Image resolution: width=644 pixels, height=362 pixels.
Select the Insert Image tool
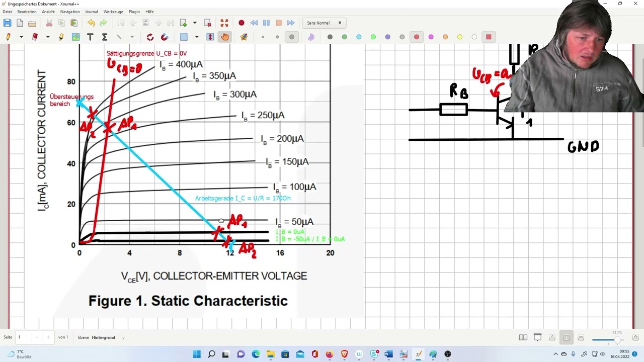click(x=75, y=37)
